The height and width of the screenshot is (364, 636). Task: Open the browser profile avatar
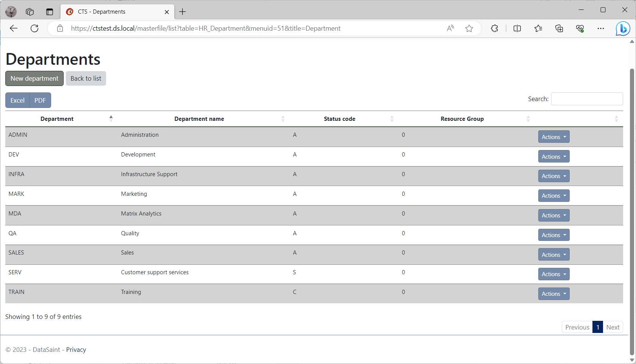click(x=11, y=12)
